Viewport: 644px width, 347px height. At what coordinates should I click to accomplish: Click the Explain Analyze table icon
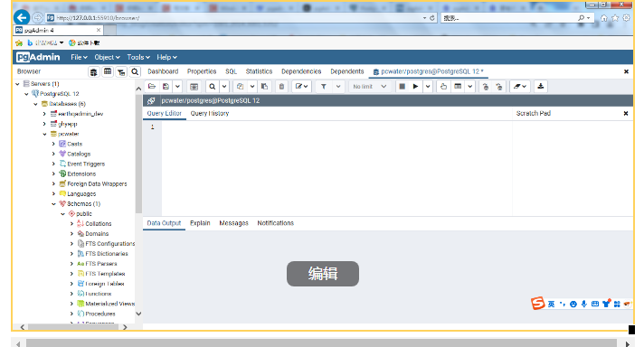pyautogui.click(x=458, y=87)
